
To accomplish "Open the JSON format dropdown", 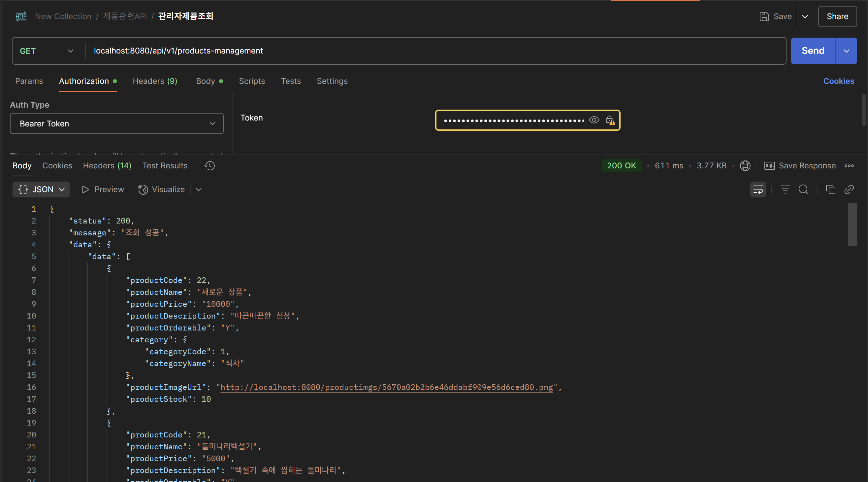I will click(41, 189).
